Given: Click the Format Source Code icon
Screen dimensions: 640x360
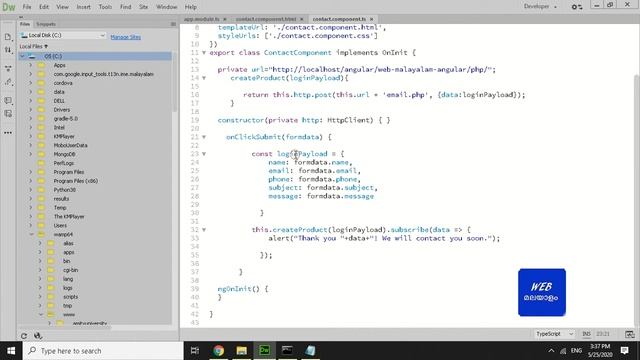Looking at the screenshot, I should (8, 82).
